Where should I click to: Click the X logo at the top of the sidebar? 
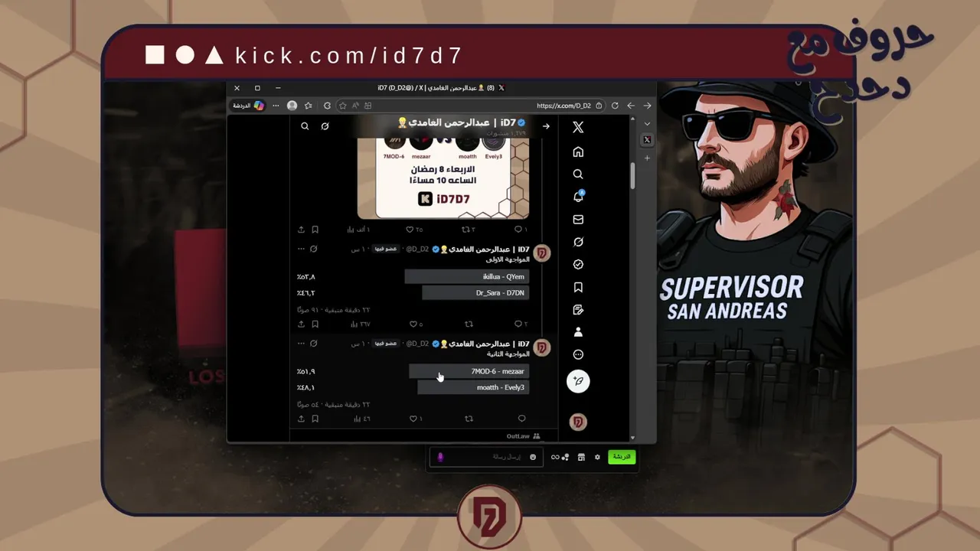pyautogui.click(x=578, y=128)
